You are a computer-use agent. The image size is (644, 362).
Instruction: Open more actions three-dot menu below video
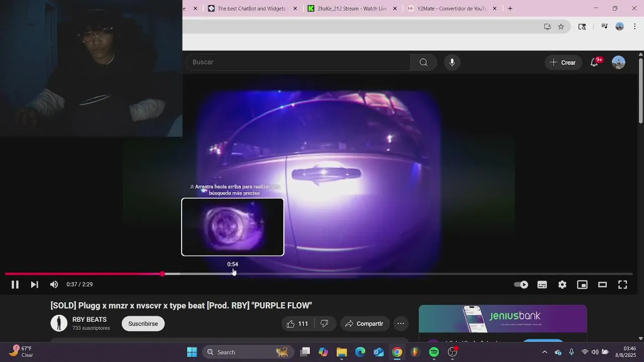click(400, 324)
